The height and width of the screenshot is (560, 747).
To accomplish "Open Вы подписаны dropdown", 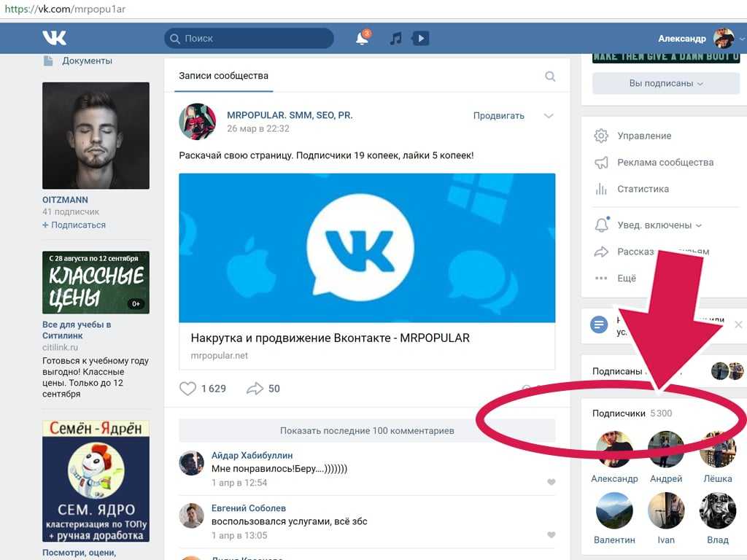I will (666, 83).
